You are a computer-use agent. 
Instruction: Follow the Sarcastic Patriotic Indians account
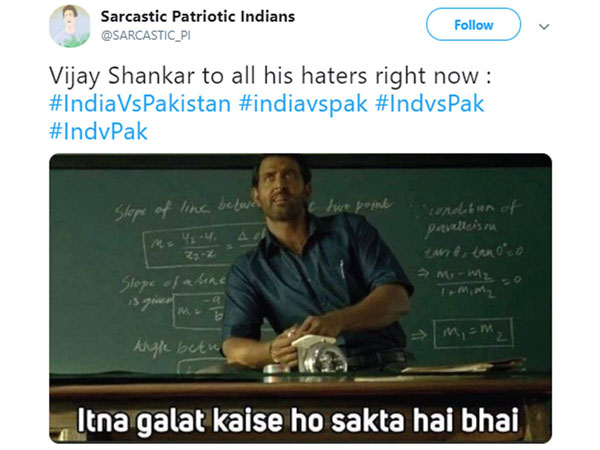tap(473, 25)
